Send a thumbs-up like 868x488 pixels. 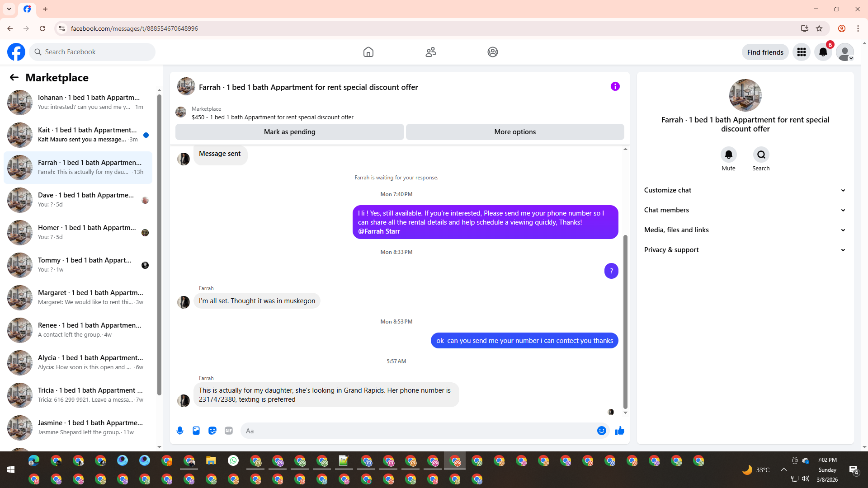pyautogui.click(x=619, y=431)
